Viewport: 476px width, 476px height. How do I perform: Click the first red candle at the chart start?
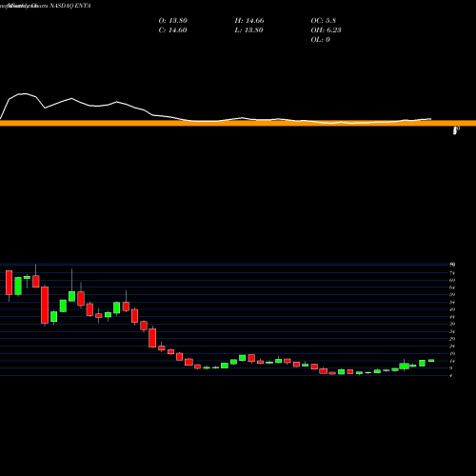tap(9, 283)
